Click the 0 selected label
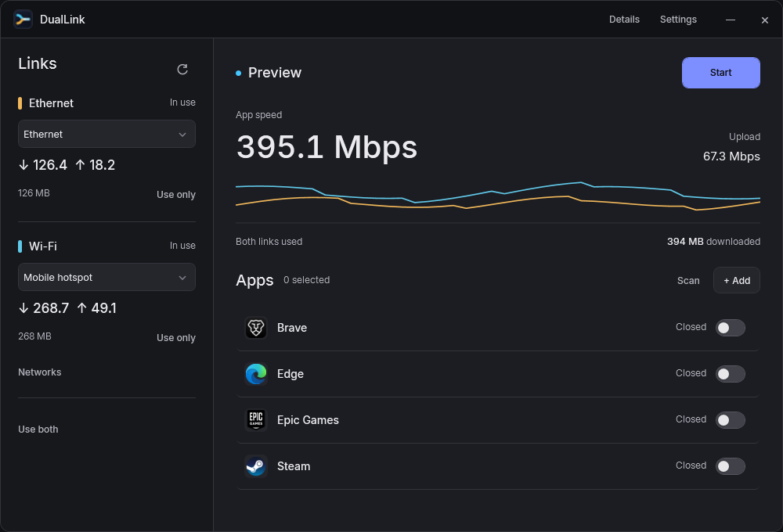Image resolution: width=783 pixels, height=532 pixels. [x=307, y=280]
